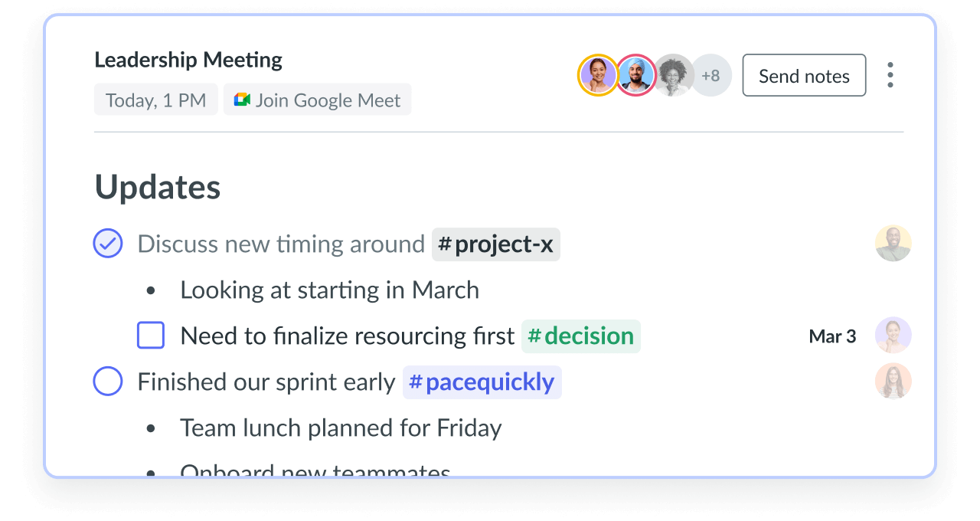
Task: Select the green #decision tag
Action: [581, 336]
